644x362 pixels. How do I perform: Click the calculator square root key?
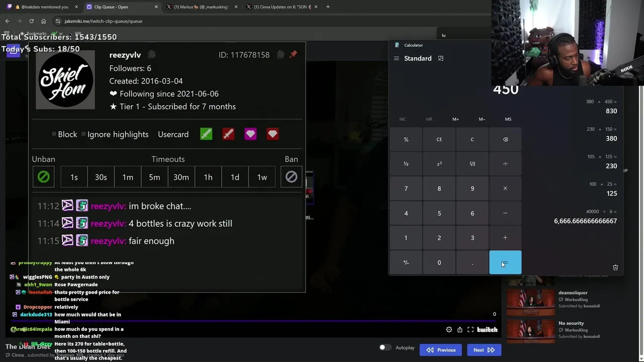point(472,164)
